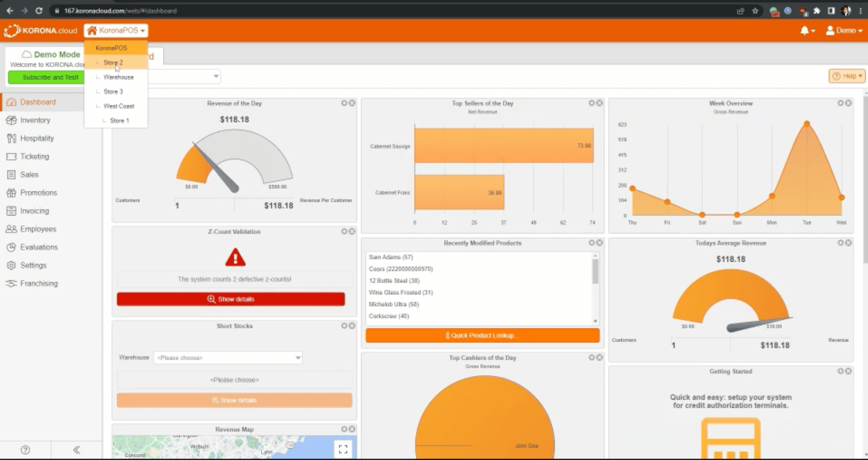Click red Show details button for z-counts
The width and height of the screenshot is (868, 460).
tap(231, 299)
